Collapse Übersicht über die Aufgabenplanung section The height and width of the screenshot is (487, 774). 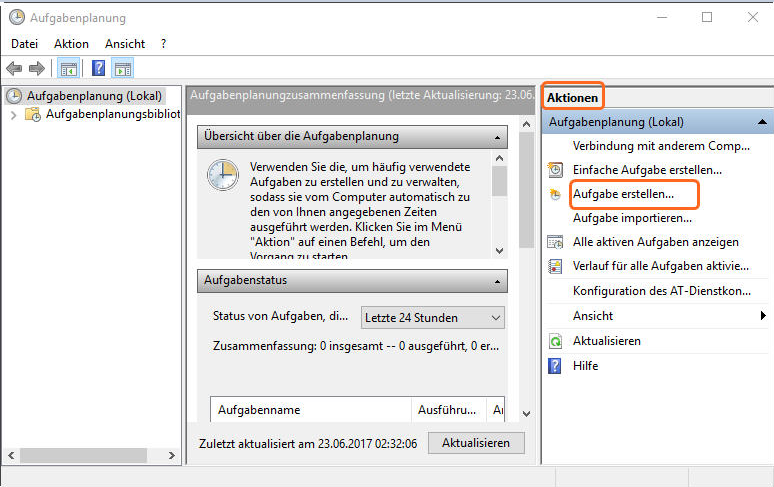pyautogui.click(x=497, y=137)
